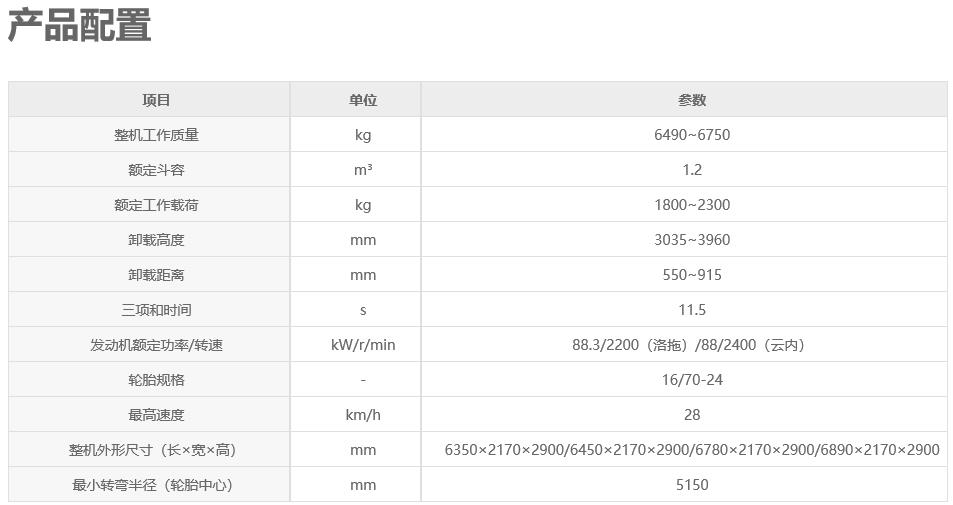Click the 整机工作质量 row label

coord(156,135)
